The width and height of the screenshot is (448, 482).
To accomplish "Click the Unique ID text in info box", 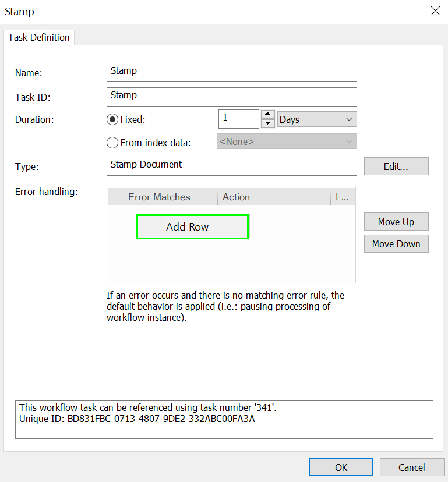I will coord(137,419).
